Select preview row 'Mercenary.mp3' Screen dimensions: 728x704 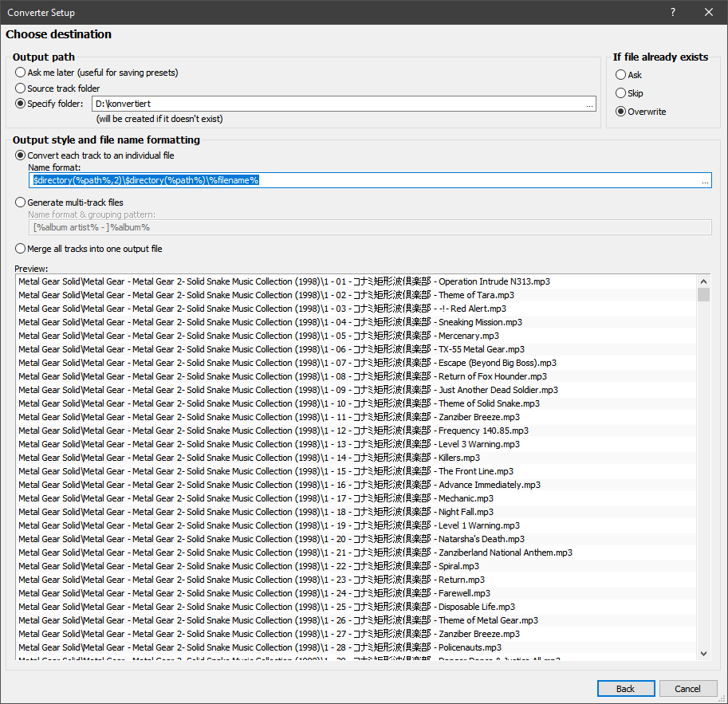coord(356,336)
